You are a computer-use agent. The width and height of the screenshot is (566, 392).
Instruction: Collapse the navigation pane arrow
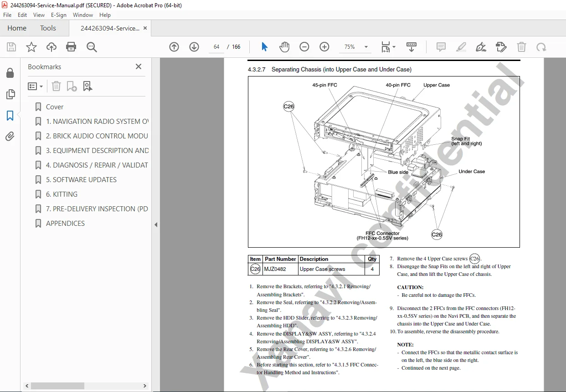coord(156,224)
